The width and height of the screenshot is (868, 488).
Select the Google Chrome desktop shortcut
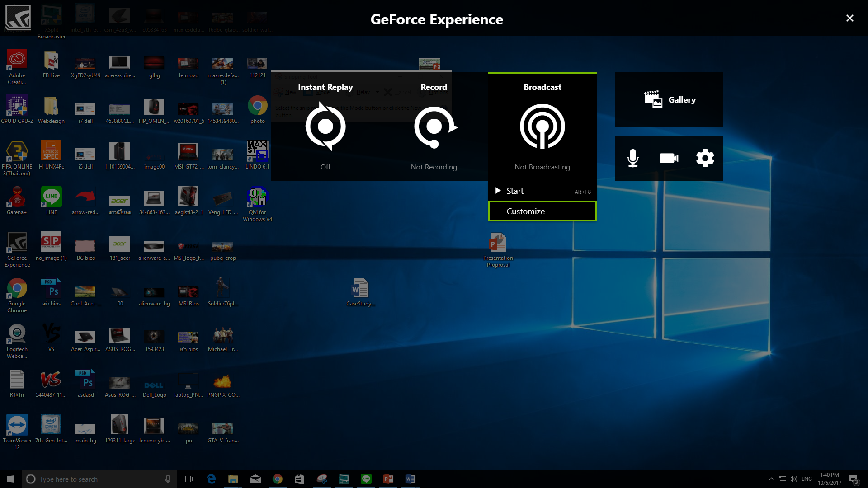(x=17, y=296)
